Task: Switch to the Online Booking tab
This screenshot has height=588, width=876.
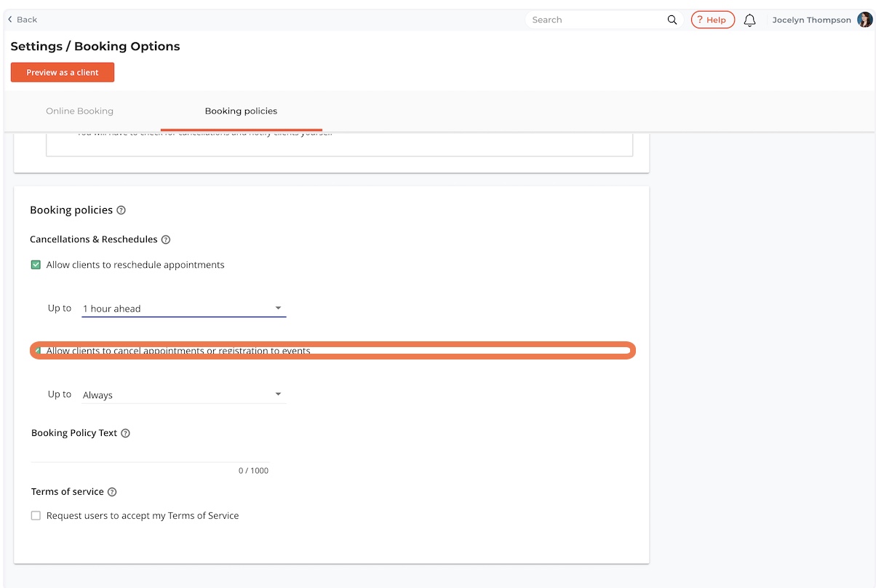Action: (x=80, y=111)
